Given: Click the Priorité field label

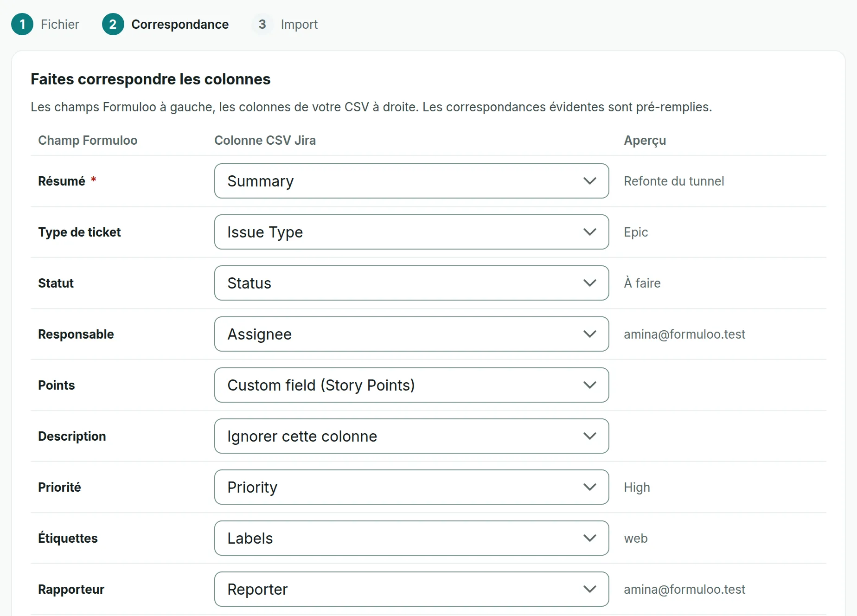Looking at the screenshot, I should pos(59,487).
